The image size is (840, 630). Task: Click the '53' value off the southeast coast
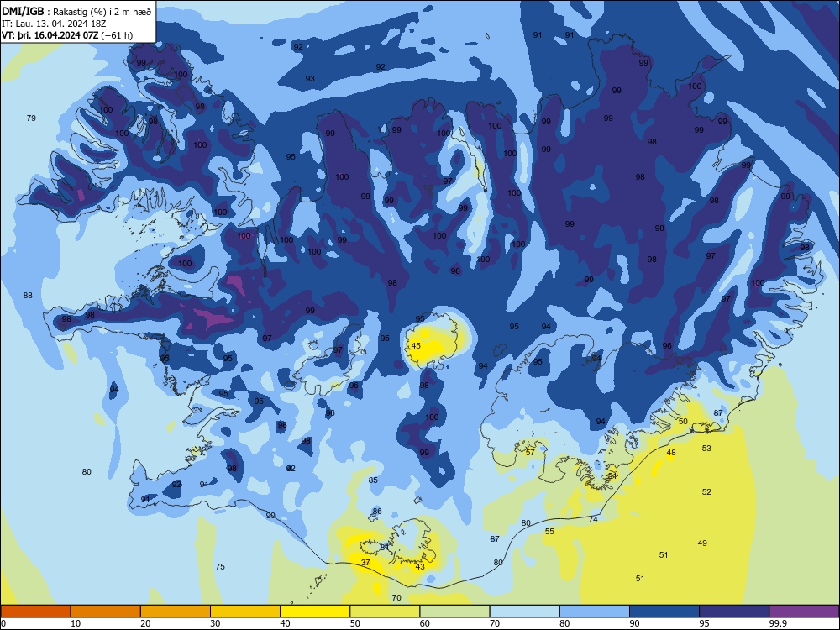click(x=706, y=449)
